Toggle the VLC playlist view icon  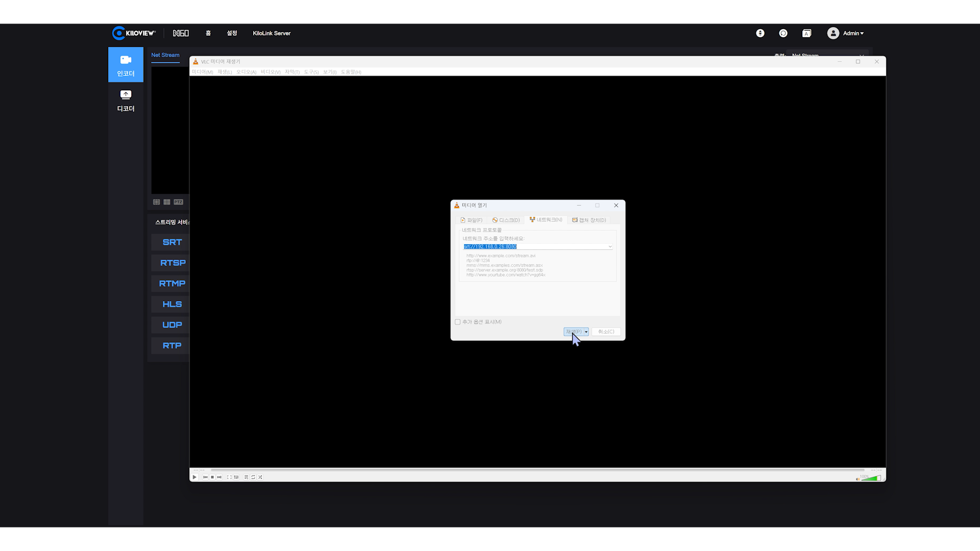[246, 477]
